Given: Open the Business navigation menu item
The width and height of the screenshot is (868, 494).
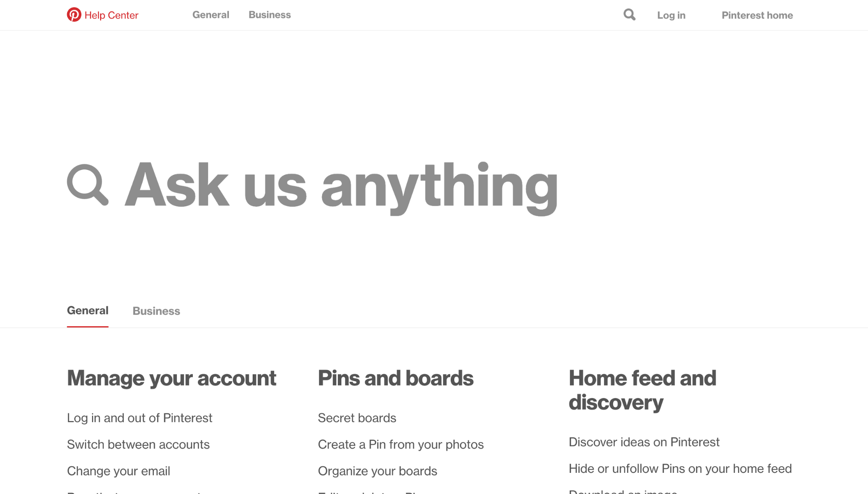Looking at the screenshot, I should pos(270,15).
